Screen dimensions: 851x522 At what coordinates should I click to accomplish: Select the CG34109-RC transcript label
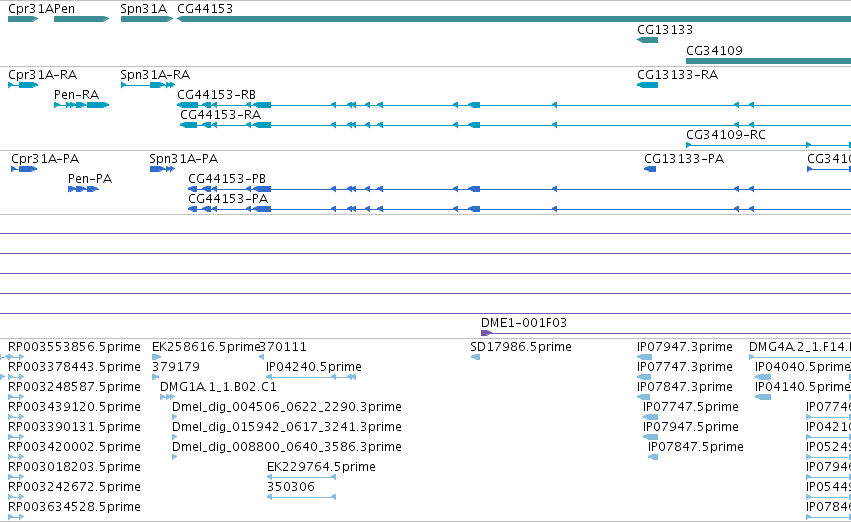tap(726, 135)
